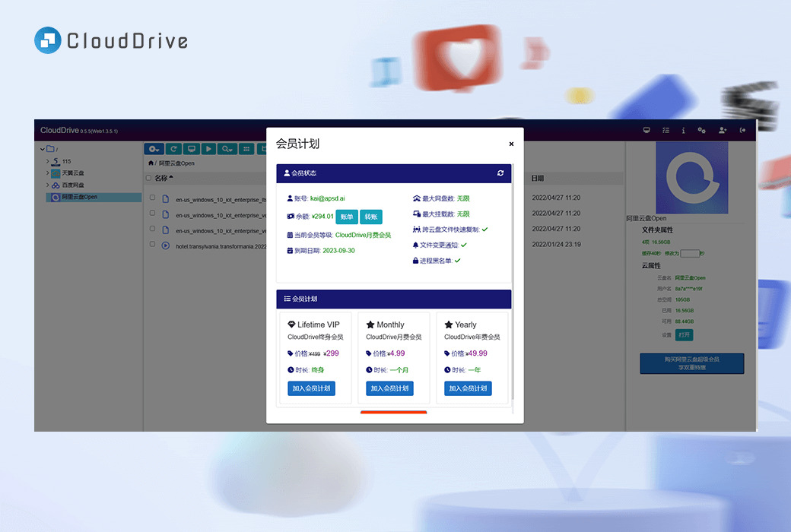Join the Lifetime VIP membership plan
Screen dimensions: 791x532
(x=311, y=388)
